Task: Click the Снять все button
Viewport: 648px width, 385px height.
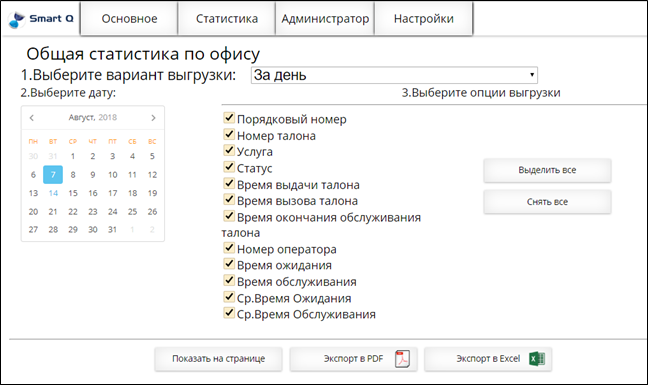Action: (x=547, y=202)
